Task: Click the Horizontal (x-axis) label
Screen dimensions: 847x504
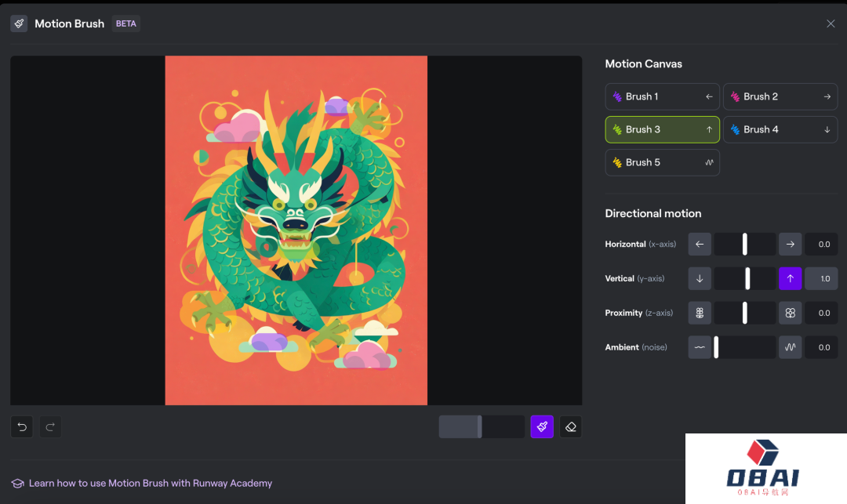Action: point(640,244)
